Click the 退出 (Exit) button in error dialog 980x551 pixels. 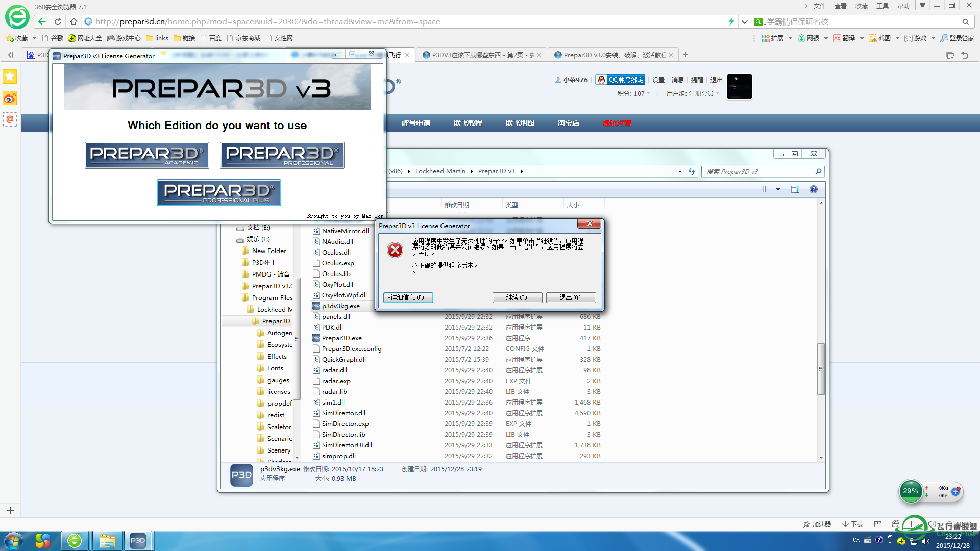tap(571, 297)
